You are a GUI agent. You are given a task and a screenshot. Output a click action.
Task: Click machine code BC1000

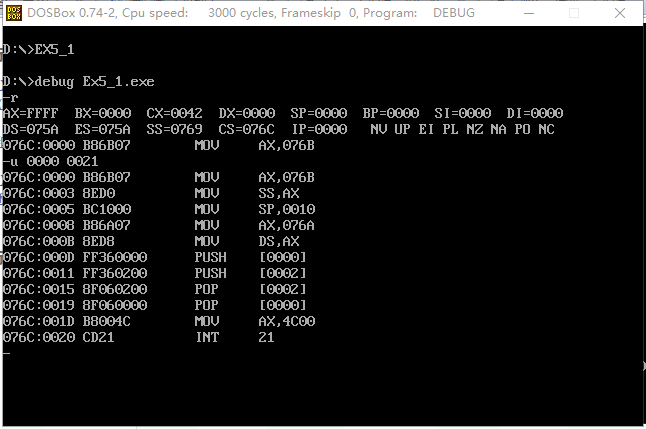click(107, 209)
